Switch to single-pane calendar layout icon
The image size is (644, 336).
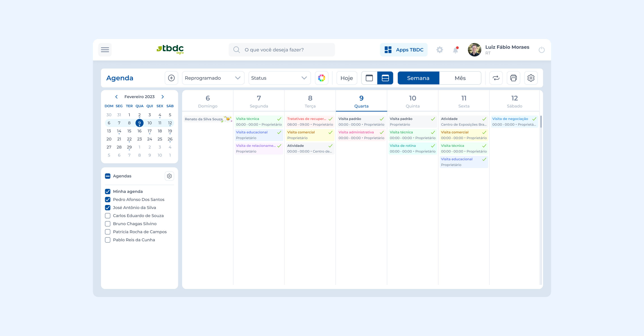(369, 78)
